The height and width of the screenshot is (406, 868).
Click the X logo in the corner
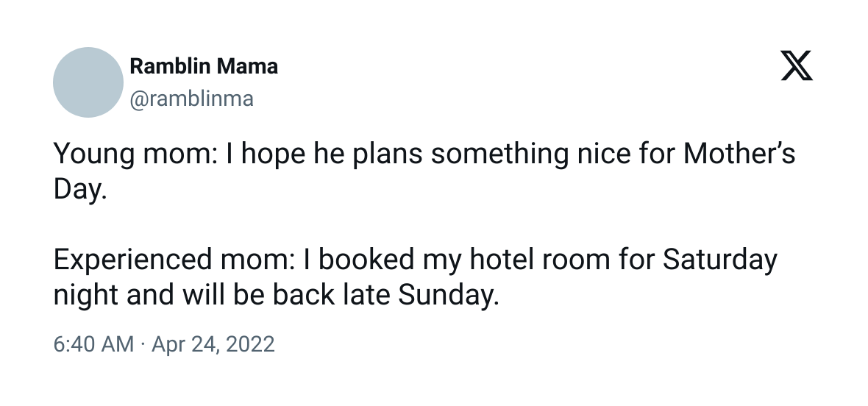click(797, 65)
